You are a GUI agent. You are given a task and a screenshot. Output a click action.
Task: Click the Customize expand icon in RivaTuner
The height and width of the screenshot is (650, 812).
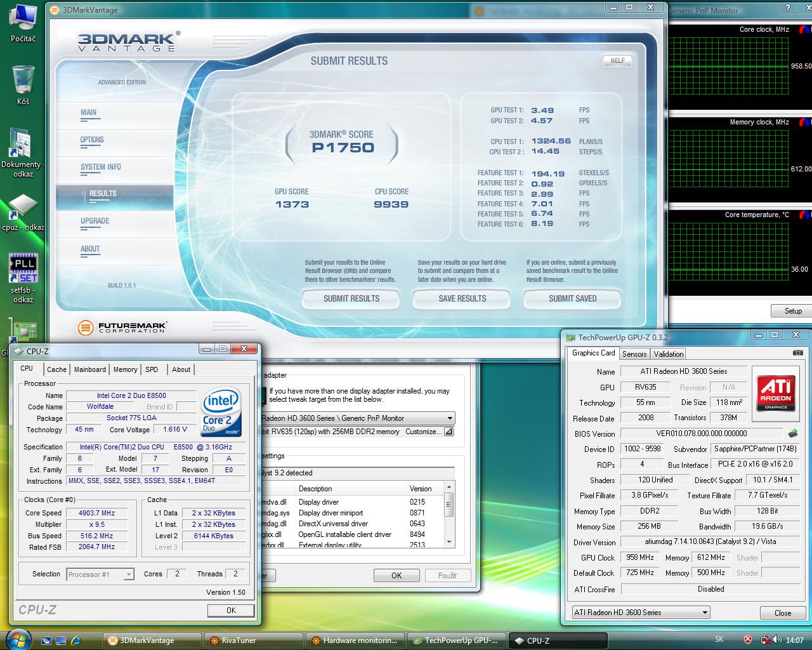point(449,432)
